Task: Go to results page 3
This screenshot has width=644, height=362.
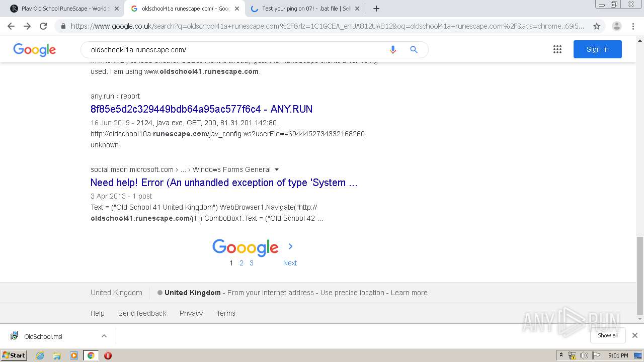Action: coord(252,263)
